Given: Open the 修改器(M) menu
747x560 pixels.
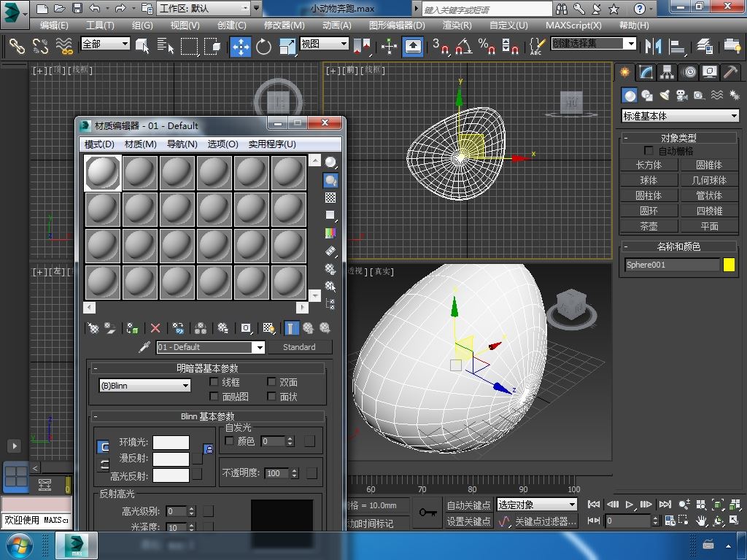Looking at the screenshot, I should 283,25.
